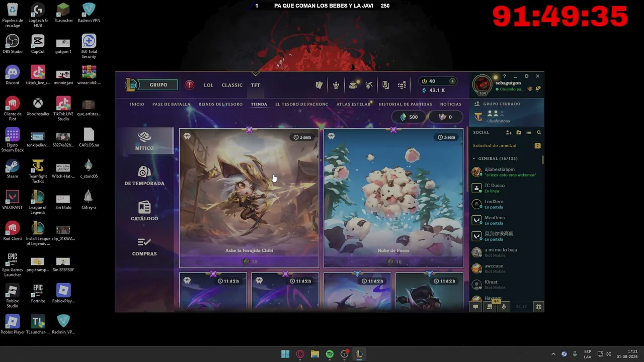Select the DE TEMPORADA store category
The image size is (644, 362).
[144, 176]
